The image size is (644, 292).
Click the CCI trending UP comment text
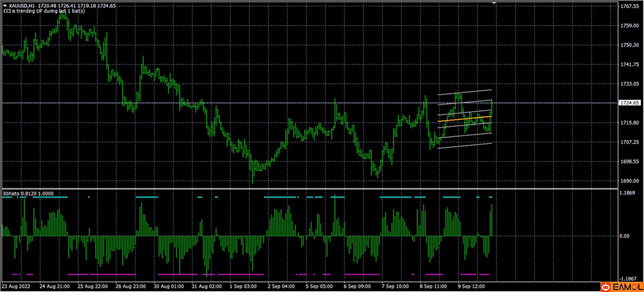coord(44,11)
